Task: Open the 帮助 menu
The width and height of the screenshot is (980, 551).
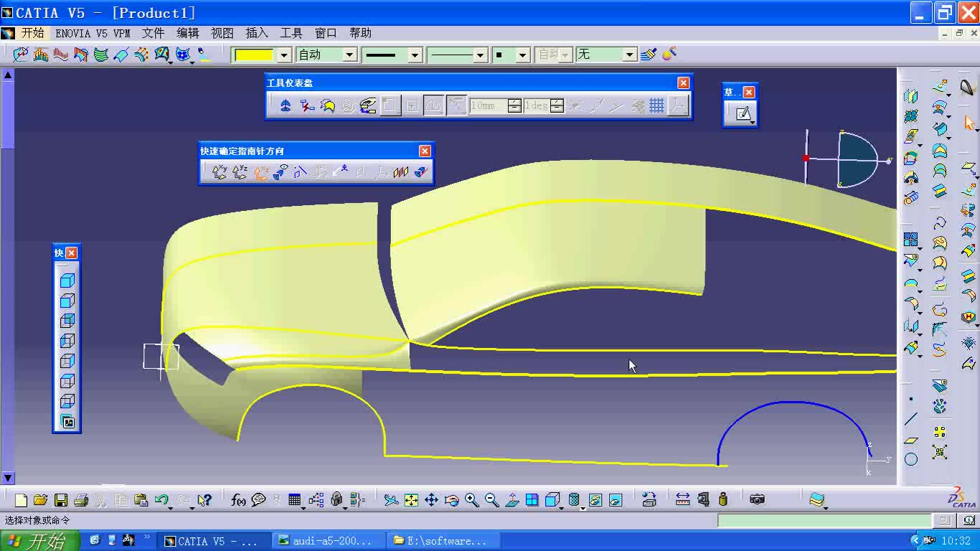Action: [360, 33]
